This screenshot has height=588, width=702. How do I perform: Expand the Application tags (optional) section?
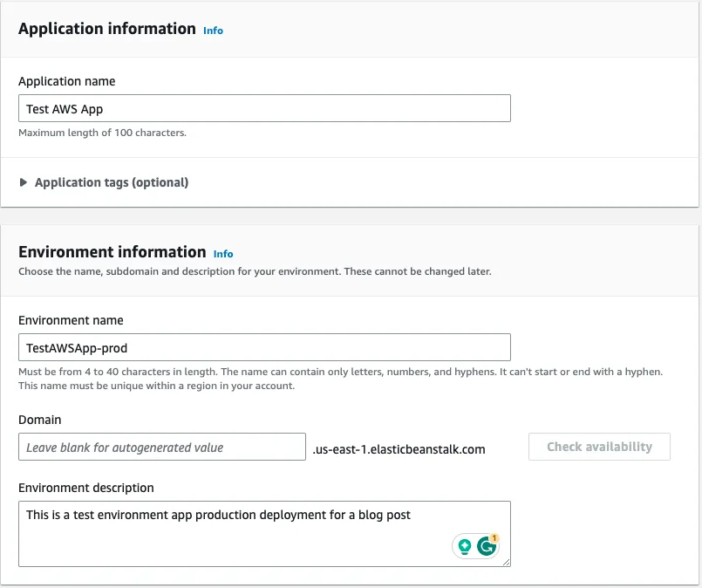coord(113,182)
